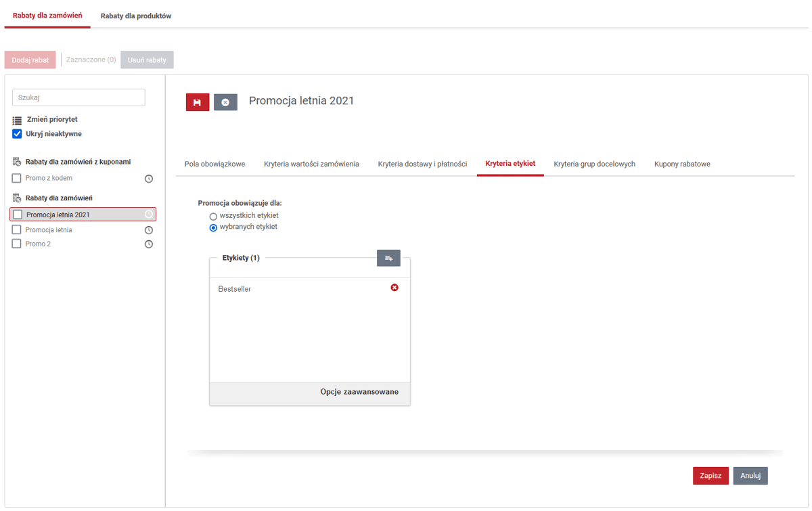The width and height of the screenshot is (812, 511).
Task: Click the Zapisz button
Action: (x=710, y=476)
